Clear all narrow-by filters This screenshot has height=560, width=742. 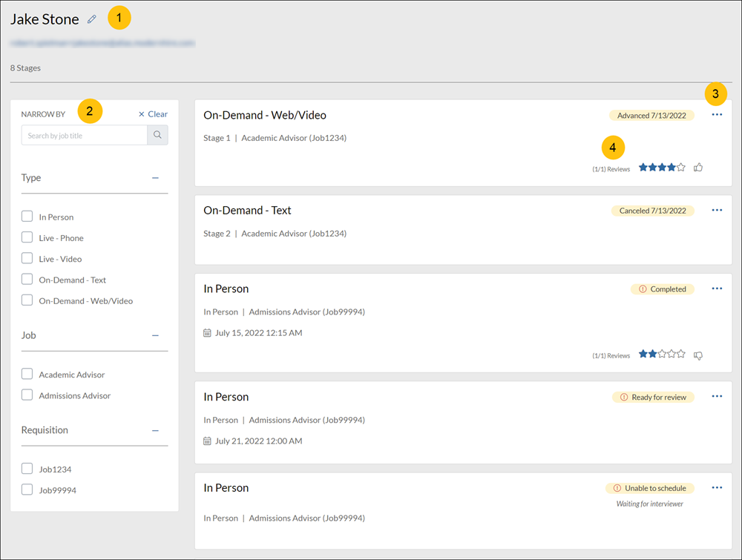(153, 114)
